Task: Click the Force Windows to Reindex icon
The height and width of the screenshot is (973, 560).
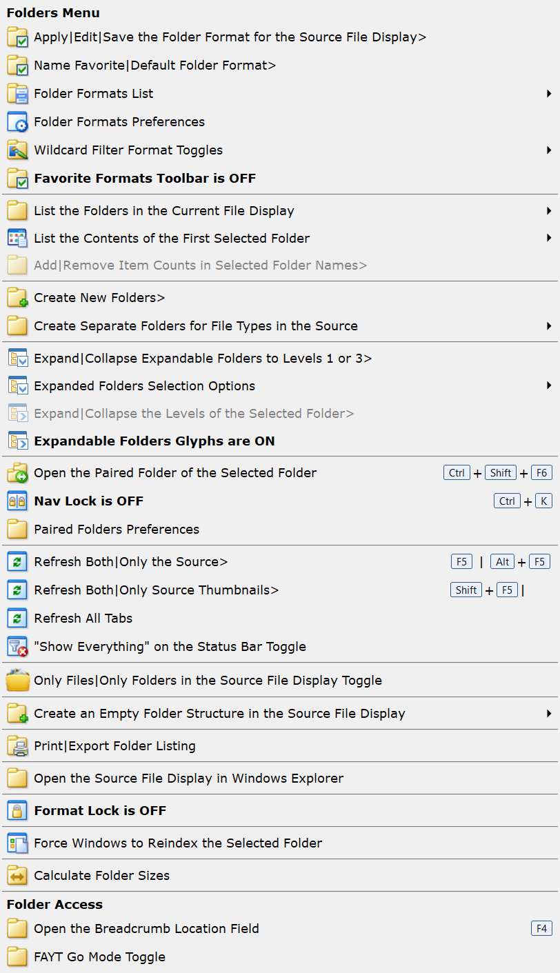Action: click(17, 843)
